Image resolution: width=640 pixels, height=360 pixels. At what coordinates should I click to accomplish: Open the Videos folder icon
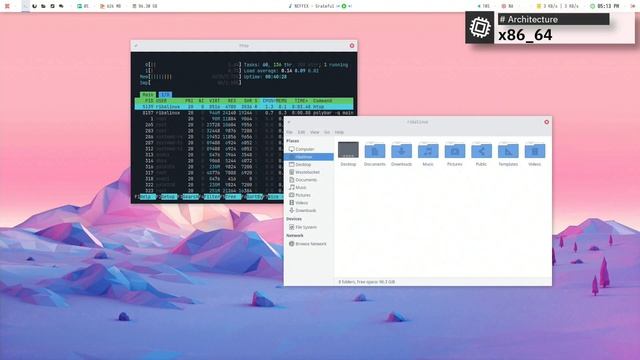[x=535, y=150]
